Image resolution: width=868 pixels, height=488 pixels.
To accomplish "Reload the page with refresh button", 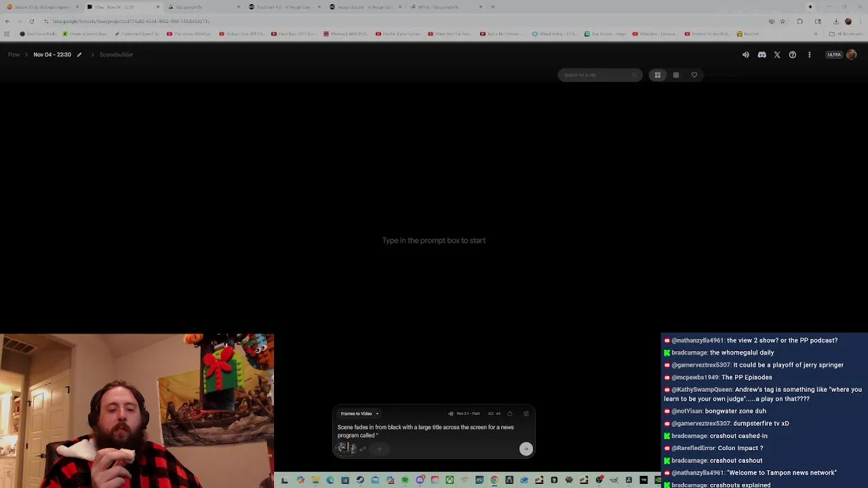I will [31, 21].
